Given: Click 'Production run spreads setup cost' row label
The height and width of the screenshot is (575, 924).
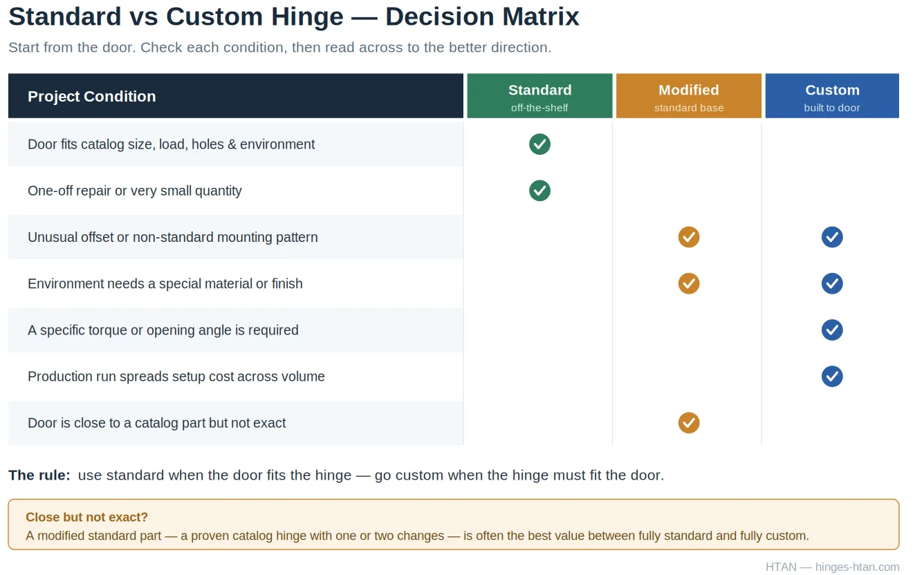Looking at the screenshot, I should click(176, 377).
